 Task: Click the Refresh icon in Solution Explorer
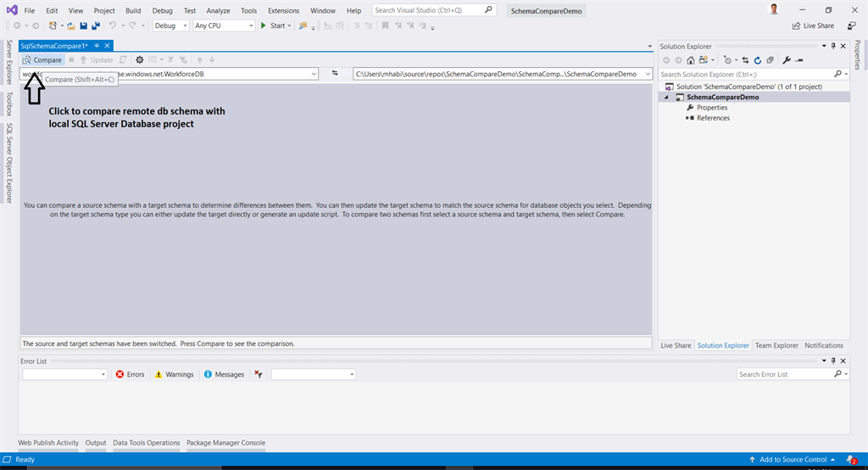(758, 60)
